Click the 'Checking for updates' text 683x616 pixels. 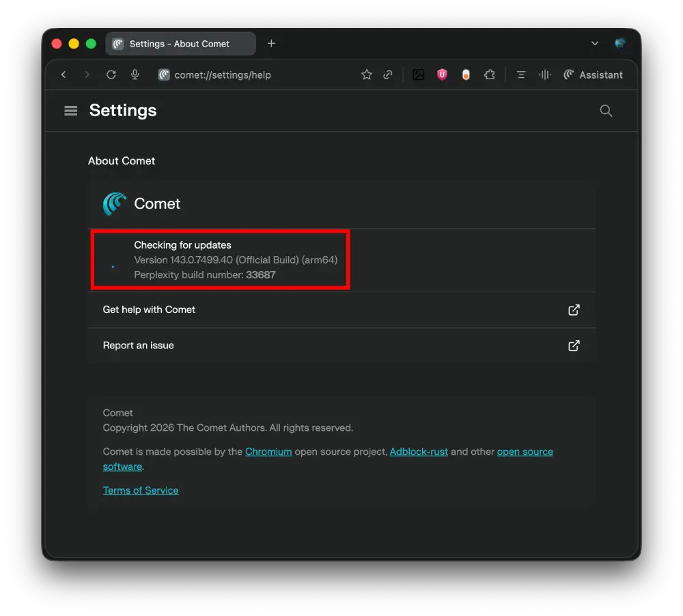(182, 245)
